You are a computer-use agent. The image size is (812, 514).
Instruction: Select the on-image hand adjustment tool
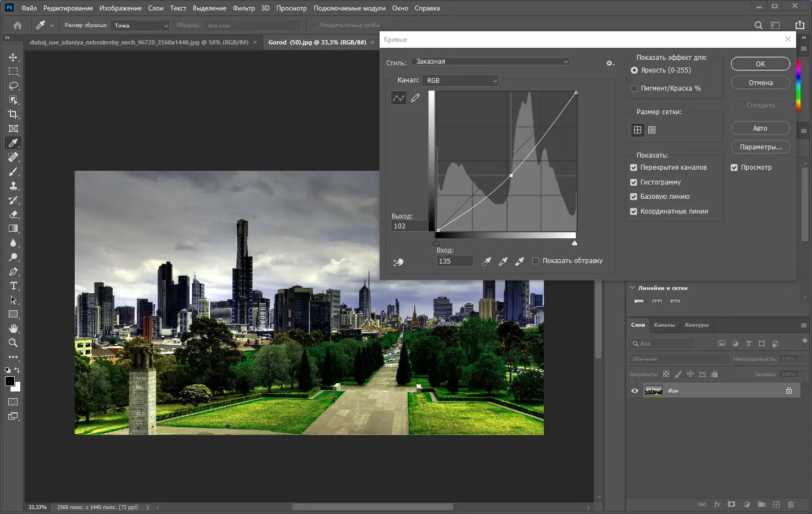pyautogui.click(x=398, y=262)
